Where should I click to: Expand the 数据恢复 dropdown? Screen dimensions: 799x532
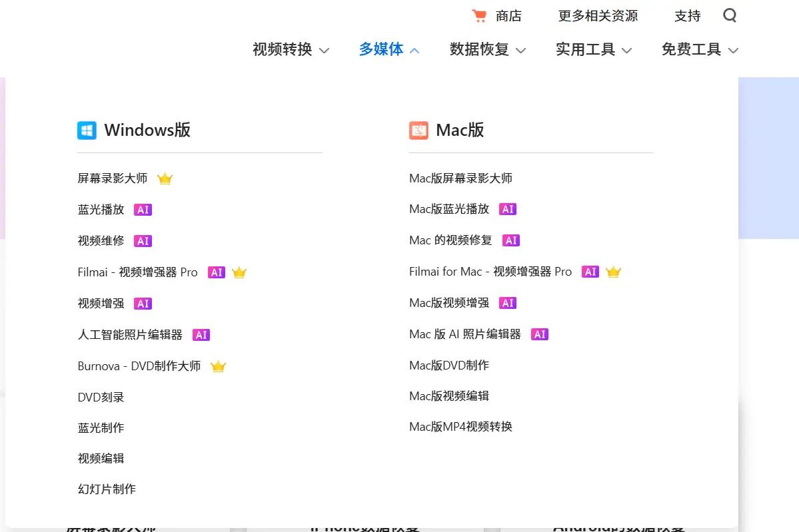(x=488, y=49)
